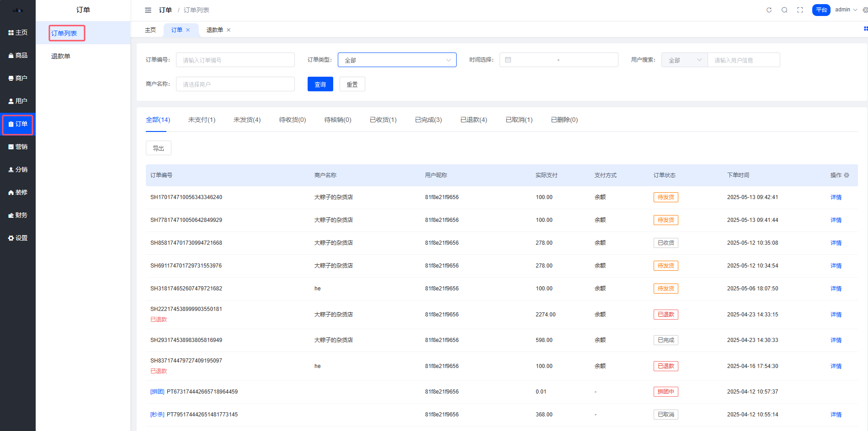Image resolution: width=868 pixels, height=431 pixels.
Task: Open 设置 from the sidebar
Action: coord(18,238)
